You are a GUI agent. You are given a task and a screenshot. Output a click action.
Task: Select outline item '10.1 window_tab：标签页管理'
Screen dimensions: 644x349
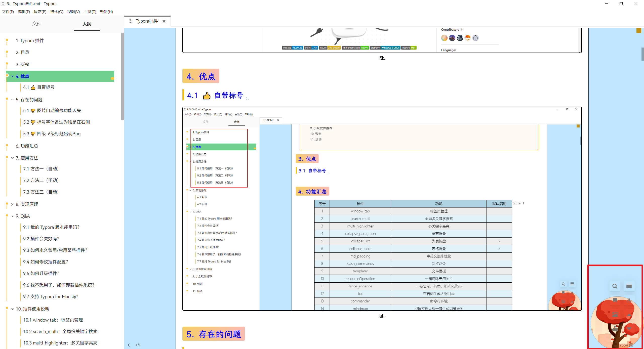pos(53,320)
